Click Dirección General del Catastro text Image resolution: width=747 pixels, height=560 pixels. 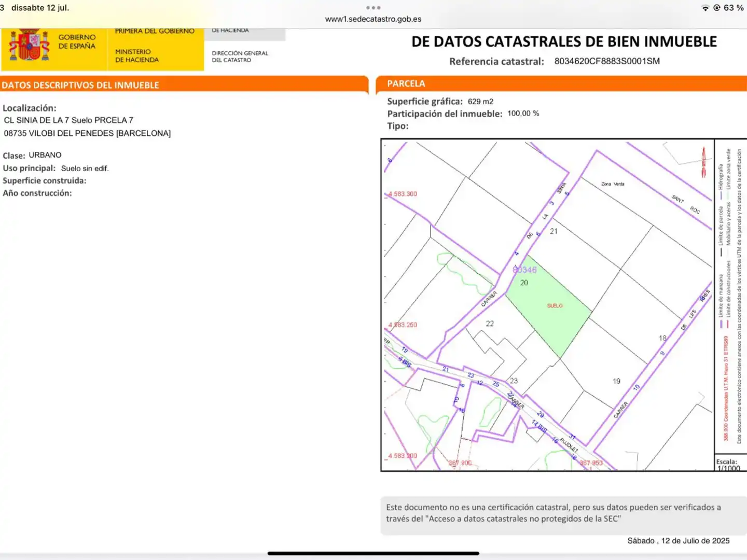tap(240, 57)
